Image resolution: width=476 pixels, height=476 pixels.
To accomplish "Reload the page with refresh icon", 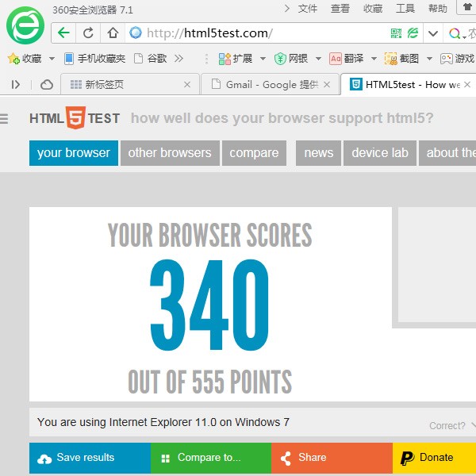I will [x=88, y=33].
